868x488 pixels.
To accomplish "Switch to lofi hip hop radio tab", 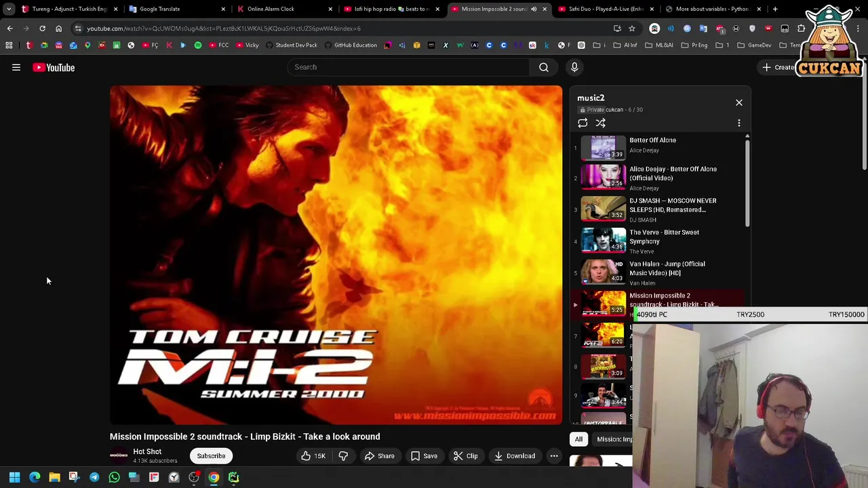I will [391, 9].
